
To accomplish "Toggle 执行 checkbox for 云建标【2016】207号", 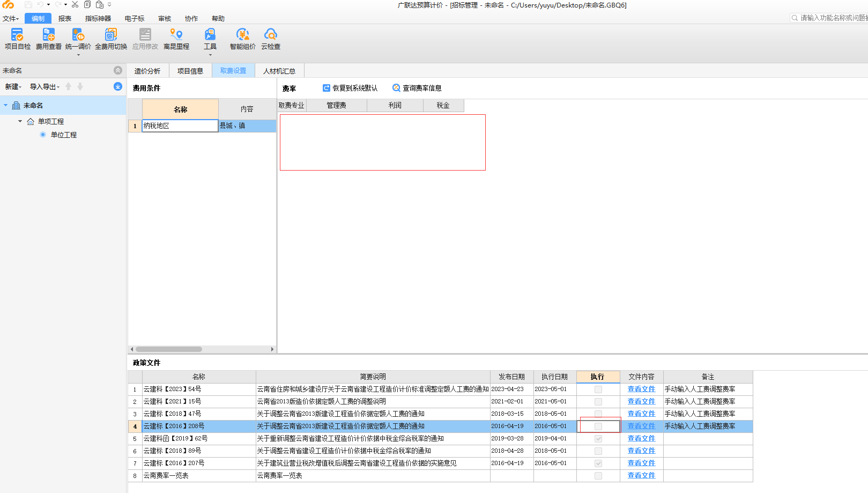I will 598,463.
